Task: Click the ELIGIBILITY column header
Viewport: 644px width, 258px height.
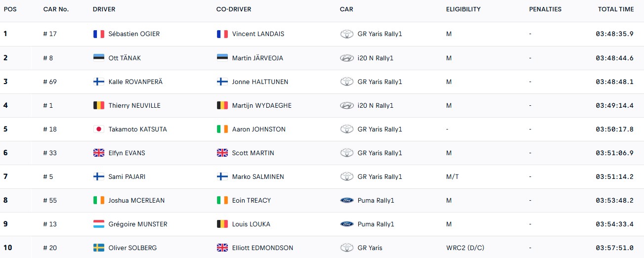Action: pyautogui.click(x=463, y=9)
